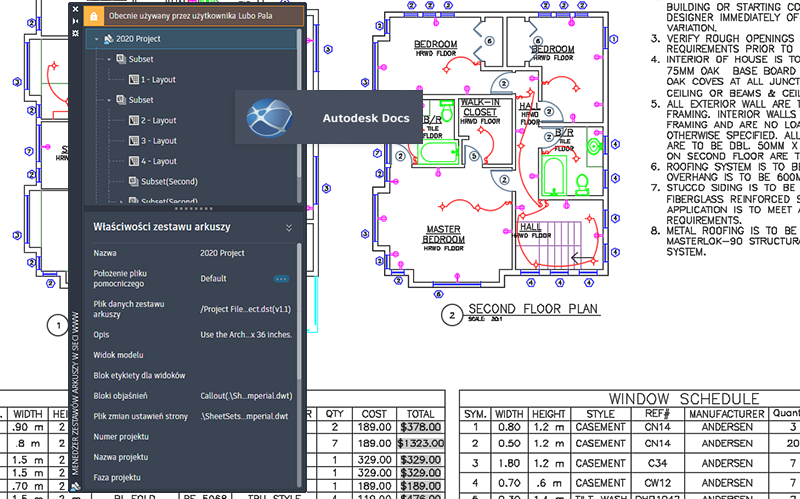This screenshot has height=499, width=800.
Task: Click the WINDOW SCHEDULE table title
Action: pyautogui.click(x=684, y=398)
